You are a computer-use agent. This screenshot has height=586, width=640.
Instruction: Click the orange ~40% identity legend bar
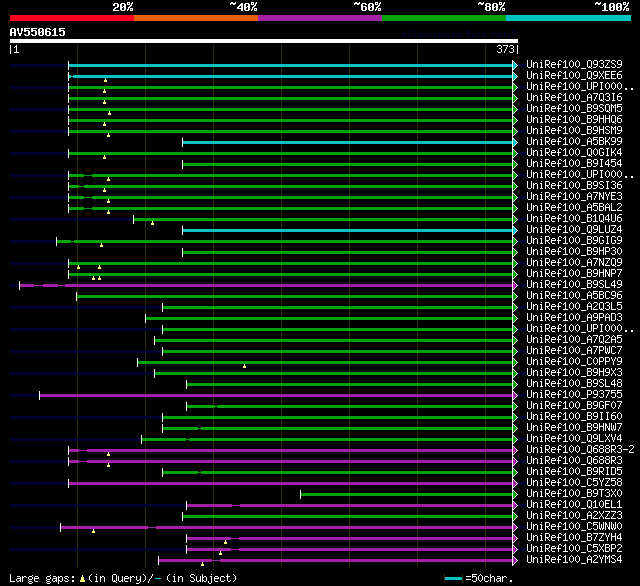[196, 18]
